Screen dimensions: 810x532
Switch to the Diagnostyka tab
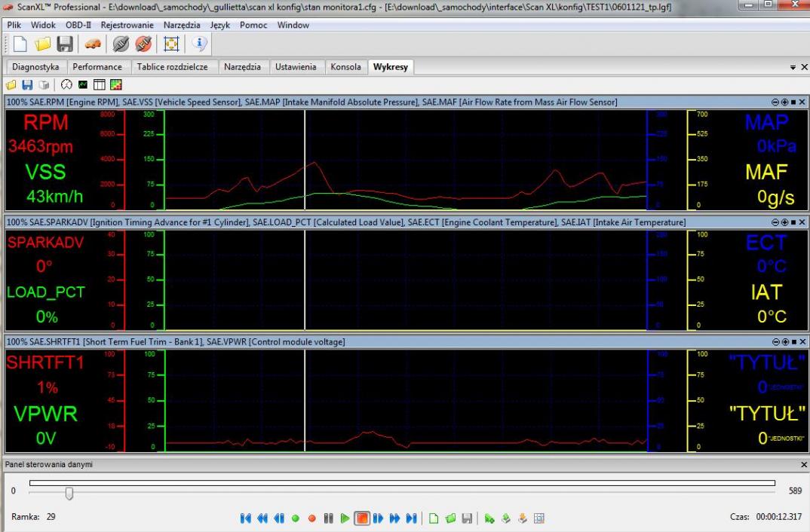click(36, 67)
